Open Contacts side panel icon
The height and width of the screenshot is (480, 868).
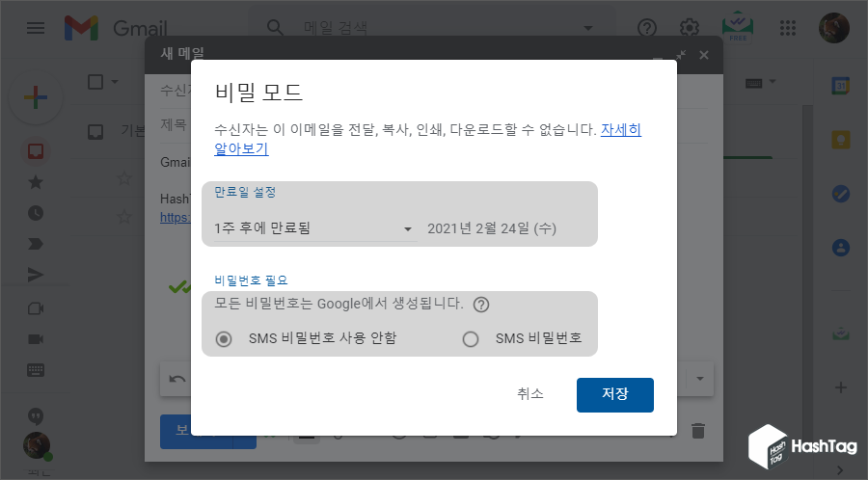pos(840,247)
